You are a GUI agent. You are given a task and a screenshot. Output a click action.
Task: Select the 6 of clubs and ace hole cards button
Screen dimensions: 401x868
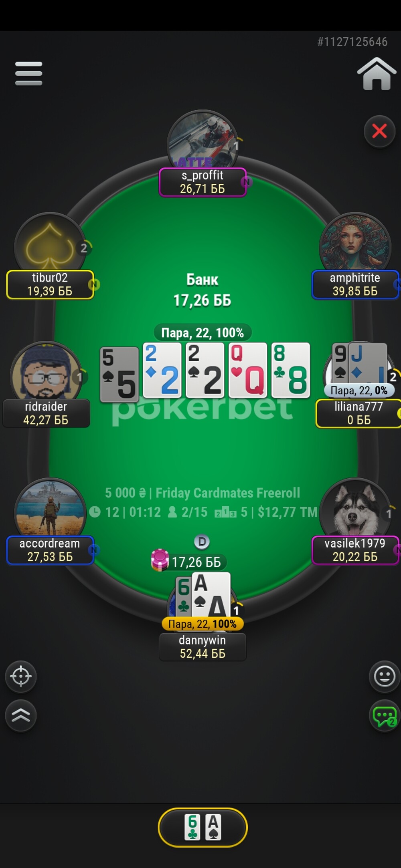[203, 827]
